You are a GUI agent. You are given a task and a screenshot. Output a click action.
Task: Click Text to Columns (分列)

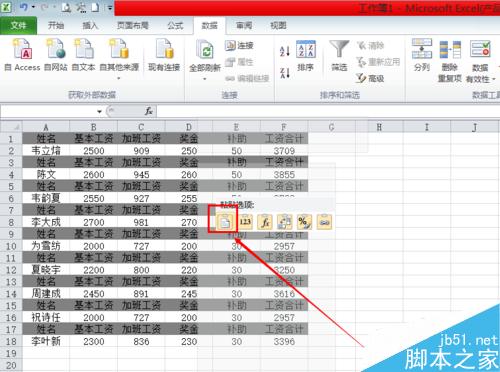pyautogui.click(x=422, y=55)
